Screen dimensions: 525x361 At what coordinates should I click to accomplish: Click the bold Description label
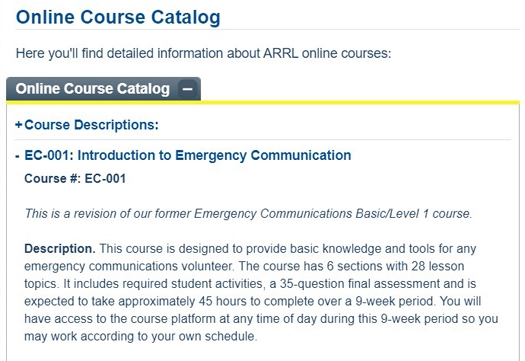(x=60, y=249)
